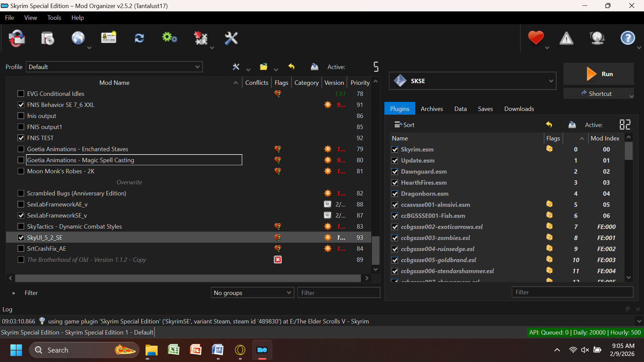Toggle the Dawnguard.esm plugin checkbox

click(395, 172)
